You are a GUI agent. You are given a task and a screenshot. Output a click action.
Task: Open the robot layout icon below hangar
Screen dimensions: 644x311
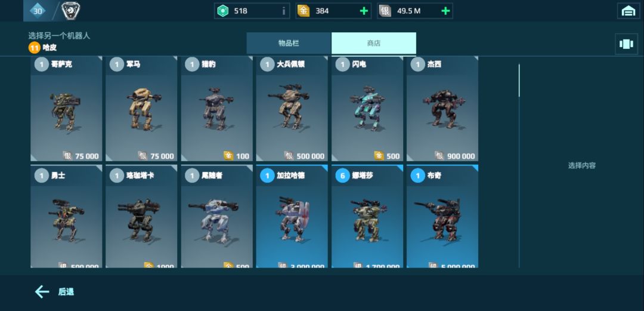pyautogui.click(x=626, y=44)
